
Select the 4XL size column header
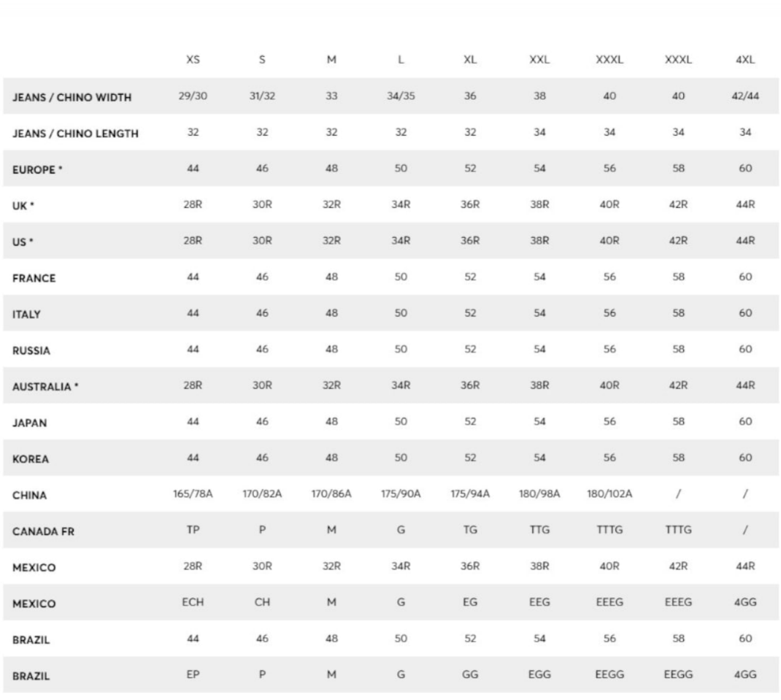click(745, 60)
